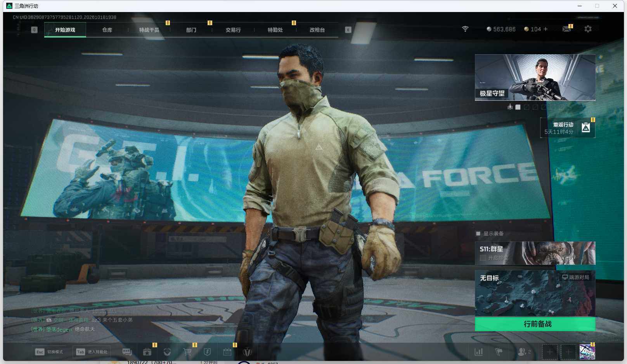Switch to the 特战干员 tab
The width and height of the screenshot is (627, 364).
pos(149,30)
